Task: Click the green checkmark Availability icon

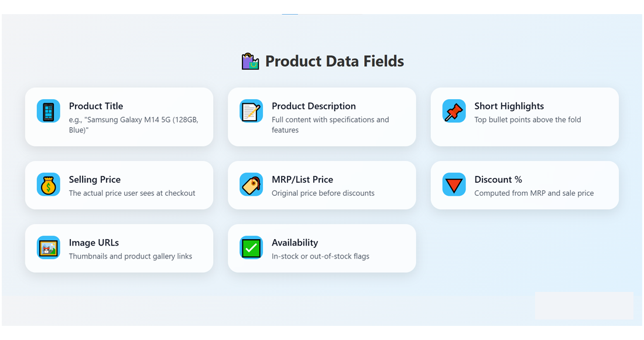Action: pos(251,248)
